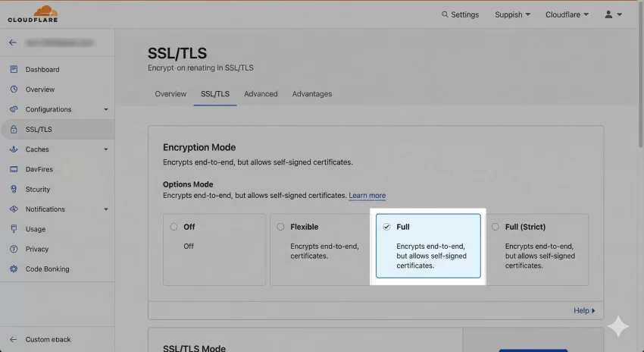Open the user account avatar icon
644x352 pixels.
(x=608, y=14)
